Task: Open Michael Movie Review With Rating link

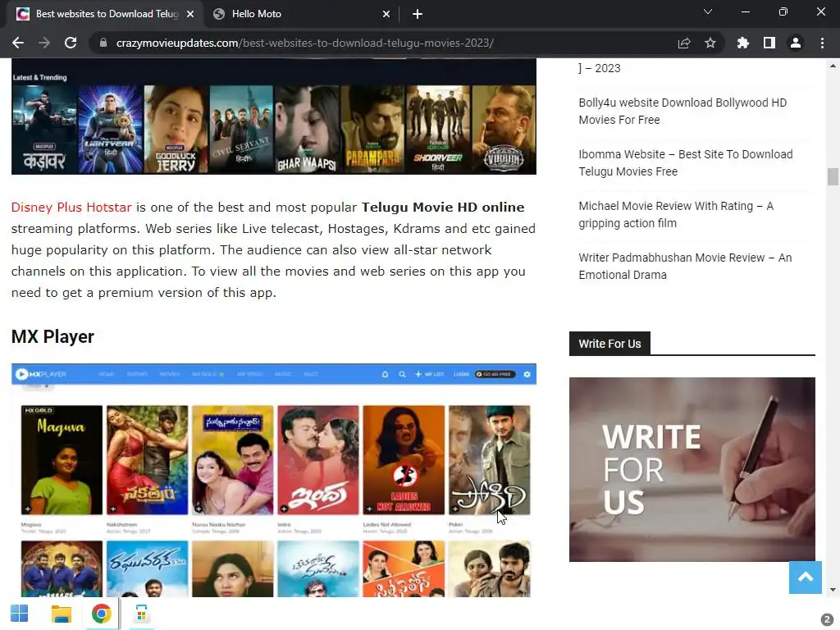Action: coord(676,214)
